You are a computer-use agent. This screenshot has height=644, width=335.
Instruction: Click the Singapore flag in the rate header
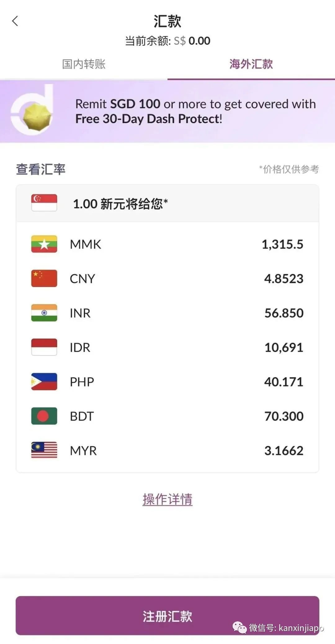44,202
